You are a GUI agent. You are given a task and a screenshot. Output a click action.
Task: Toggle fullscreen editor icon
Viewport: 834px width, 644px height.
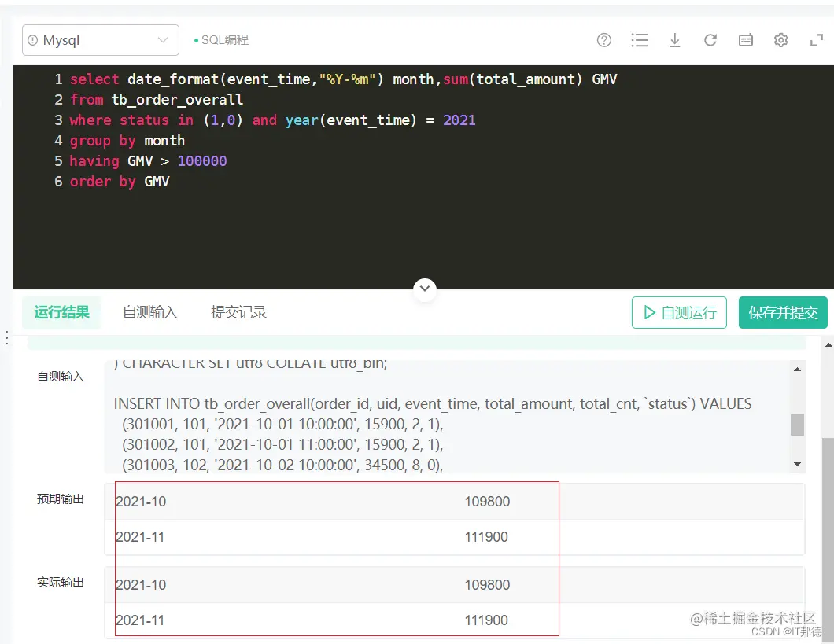point(816,40)
